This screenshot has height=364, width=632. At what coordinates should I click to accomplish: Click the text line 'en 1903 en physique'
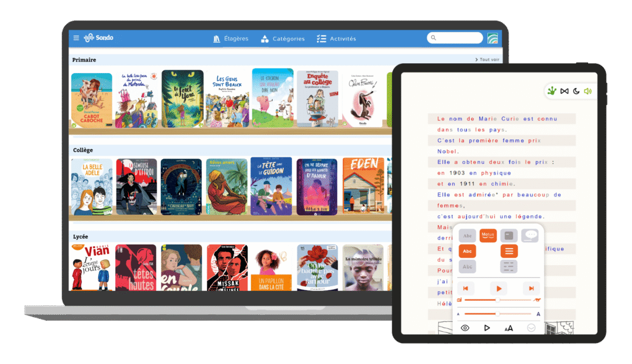point(475,173)
